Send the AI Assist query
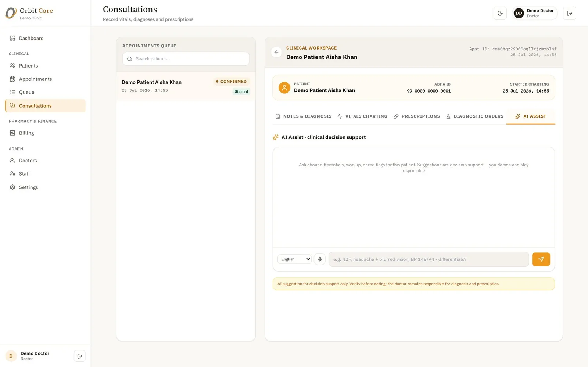 541,259
